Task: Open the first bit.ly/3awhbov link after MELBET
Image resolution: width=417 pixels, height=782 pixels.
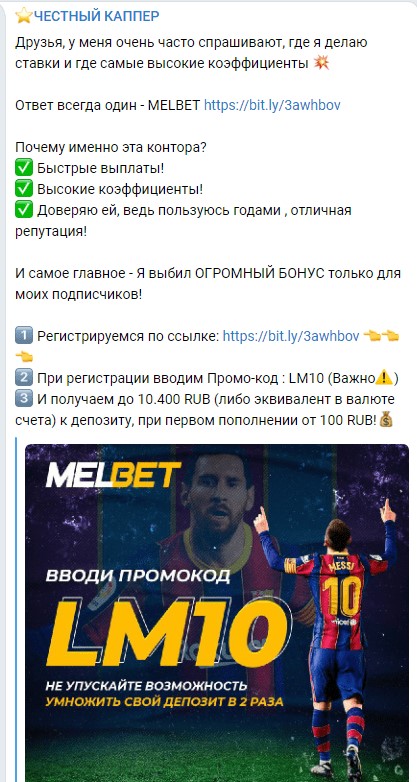Action: (x=272, y=105)
